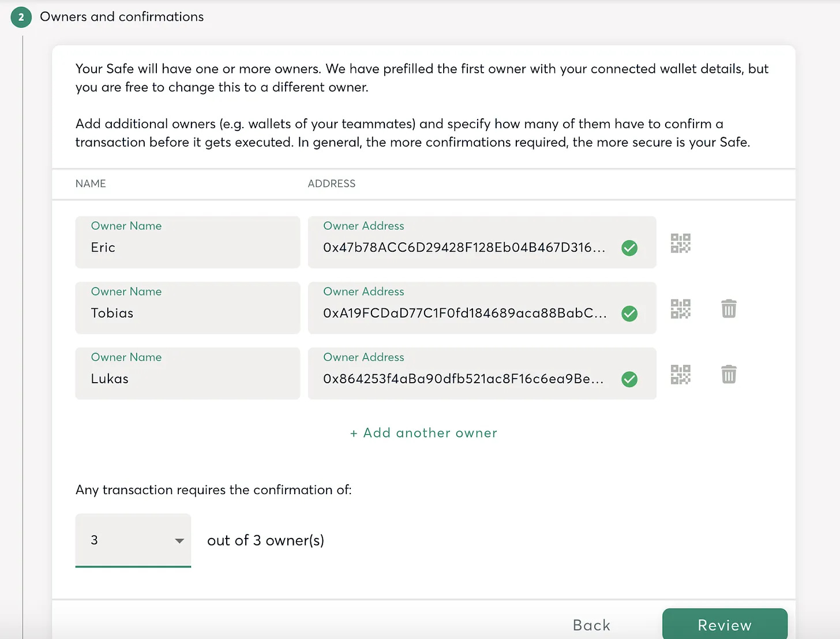Click the green checkmark on Eric's address
Screen dimensions: 840x639
[629, 248]
